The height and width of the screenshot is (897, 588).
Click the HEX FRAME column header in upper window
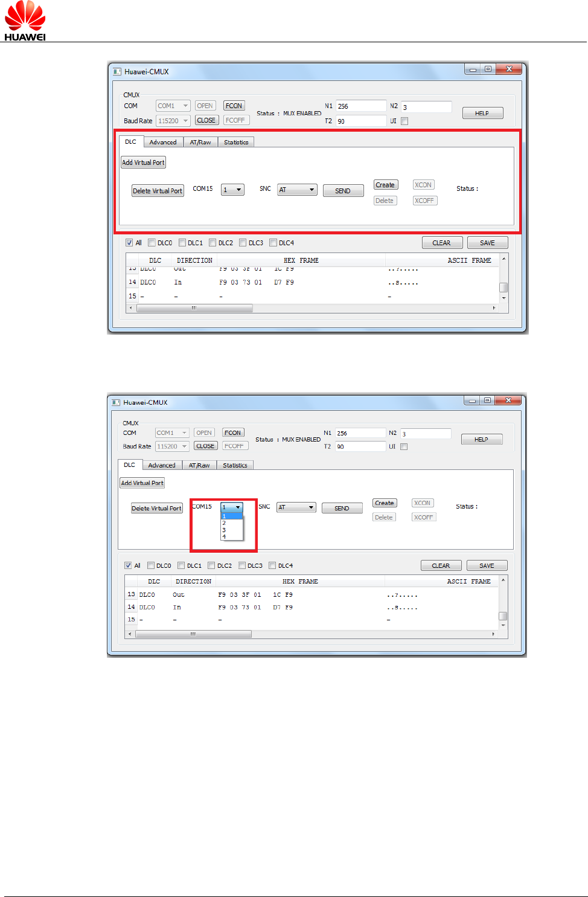pos(301,260)
